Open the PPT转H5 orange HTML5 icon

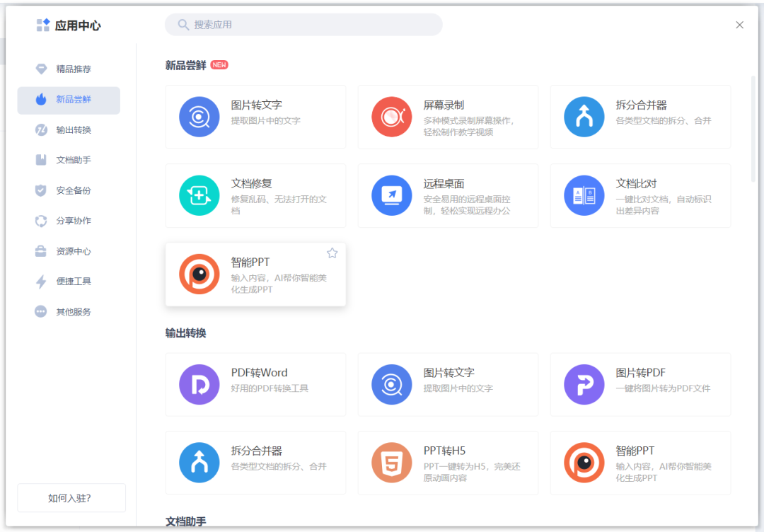392,463
